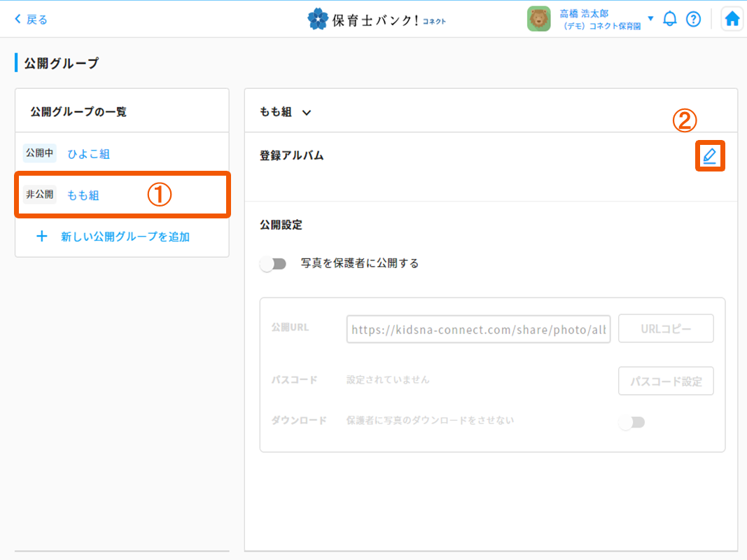Click the plus icon to add group
This screenshot has width=747, height=560.
[42, 237]
